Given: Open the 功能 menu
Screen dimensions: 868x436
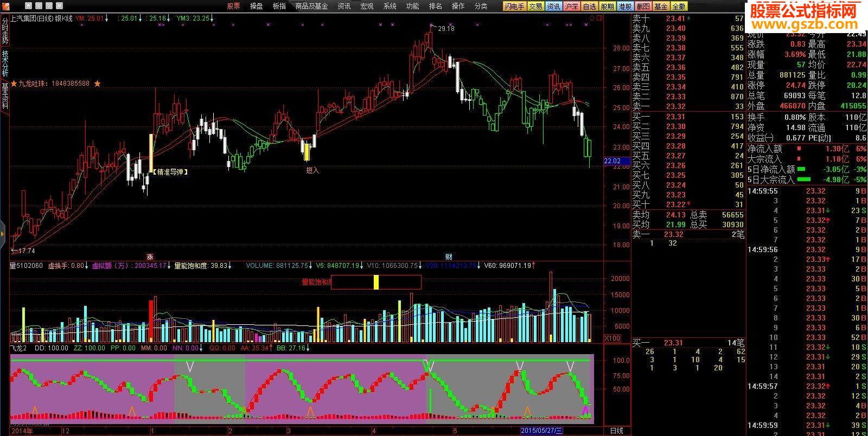Looking at the screenshot, I should [412, 6].
